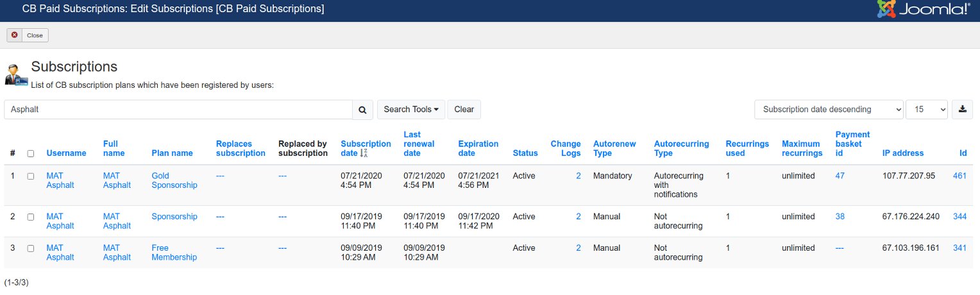Click the Clear button
Screen dimensions: 980x295
pos(464,109)
